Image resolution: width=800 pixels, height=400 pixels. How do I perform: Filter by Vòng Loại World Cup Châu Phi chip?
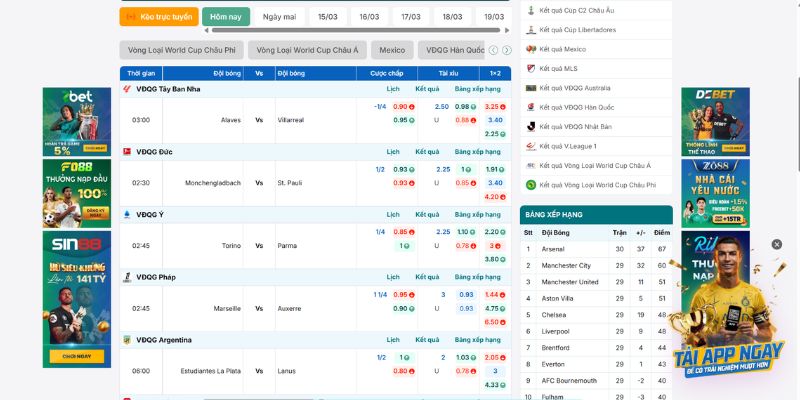tap(181, 50)
